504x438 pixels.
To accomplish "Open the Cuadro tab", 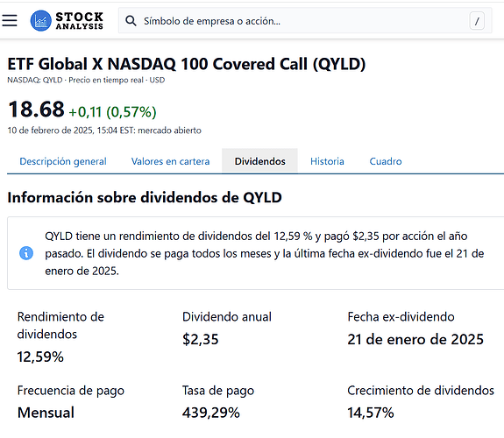I will [386, 161].
